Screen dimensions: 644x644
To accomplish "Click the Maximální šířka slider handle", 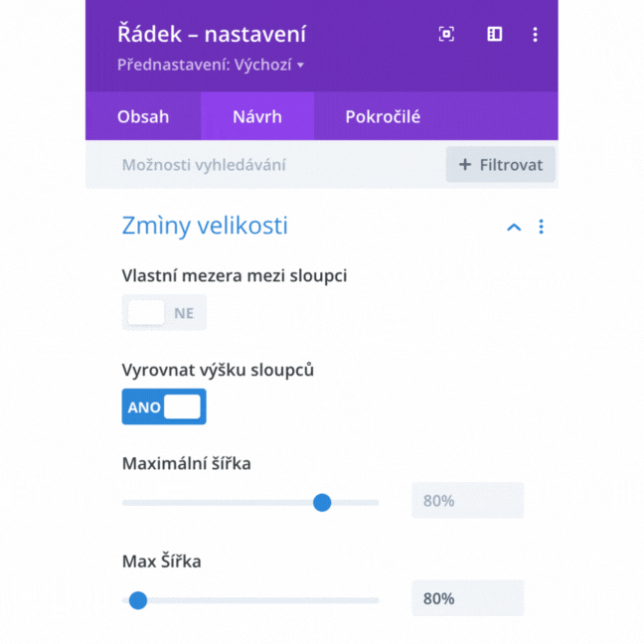I will (x=322, y=502).
